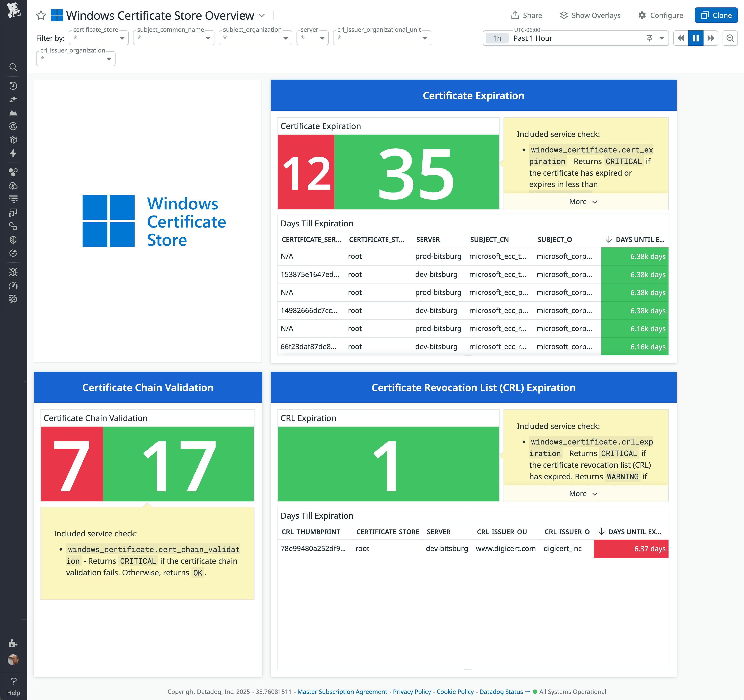
Task: Expand More in the CRL expiration note
Action: point(583,494)
